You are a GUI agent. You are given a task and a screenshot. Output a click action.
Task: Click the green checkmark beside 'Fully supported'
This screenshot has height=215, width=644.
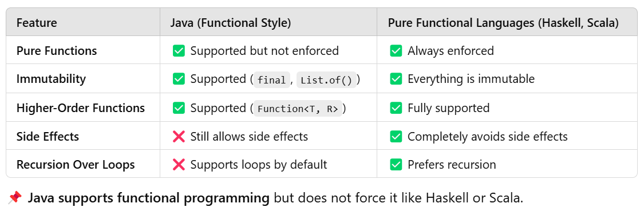coord(396,108)
